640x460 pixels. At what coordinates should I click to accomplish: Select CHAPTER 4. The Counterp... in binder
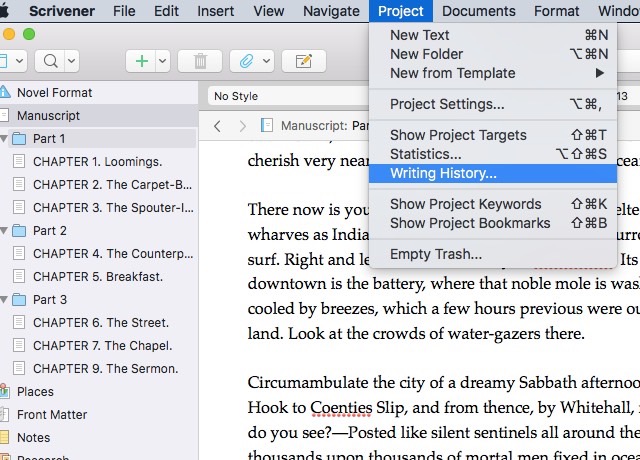(x=113, y=254)
